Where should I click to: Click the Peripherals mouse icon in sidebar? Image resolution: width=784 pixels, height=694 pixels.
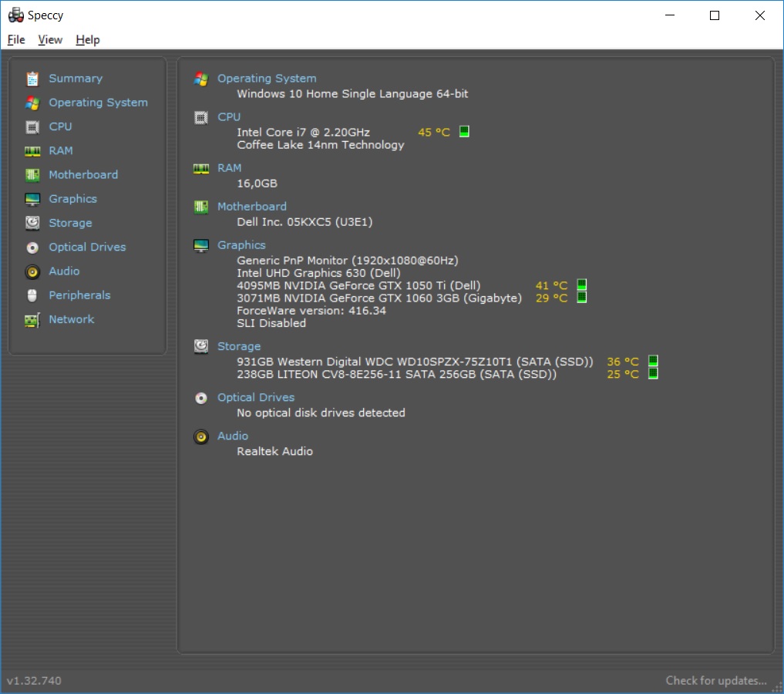tap(32, 295)
